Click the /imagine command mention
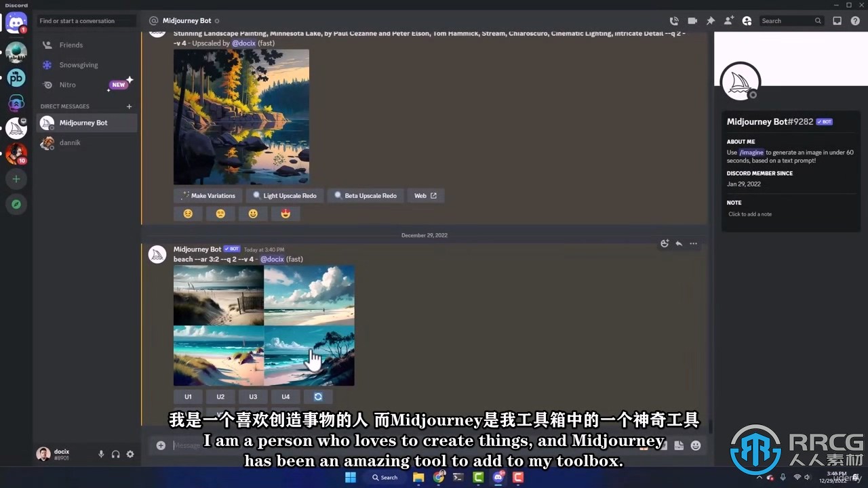 [x=751, y=152]
